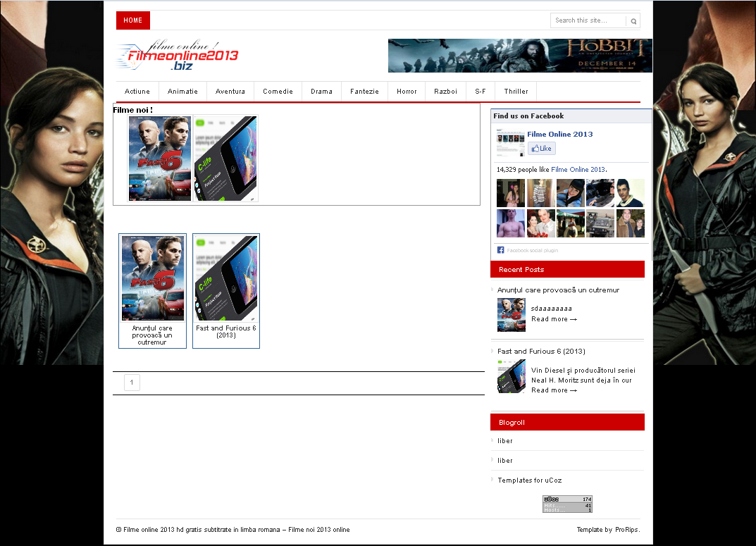Open the Thriller category
This screenshot has width=756, height=546.
(x=516, y=92)
